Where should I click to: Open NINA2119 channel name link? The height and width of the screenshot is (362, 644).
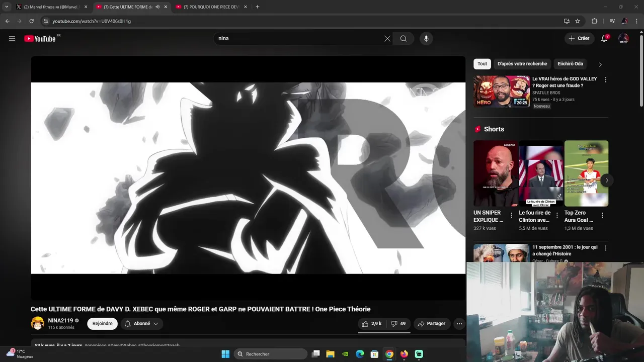[x=60, y=321]
